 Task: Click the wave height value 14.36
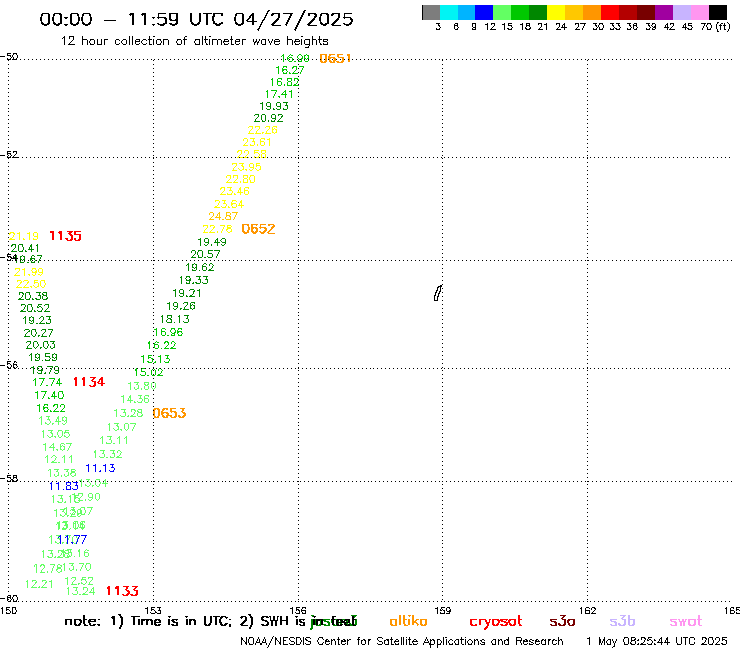pos(135,399)
